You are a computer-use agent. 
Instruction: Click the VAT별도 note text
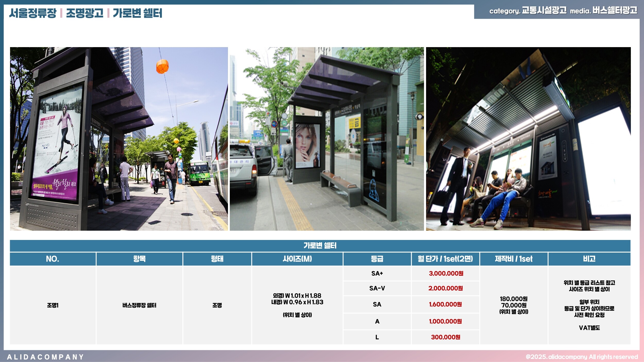(x=589, y=328)
